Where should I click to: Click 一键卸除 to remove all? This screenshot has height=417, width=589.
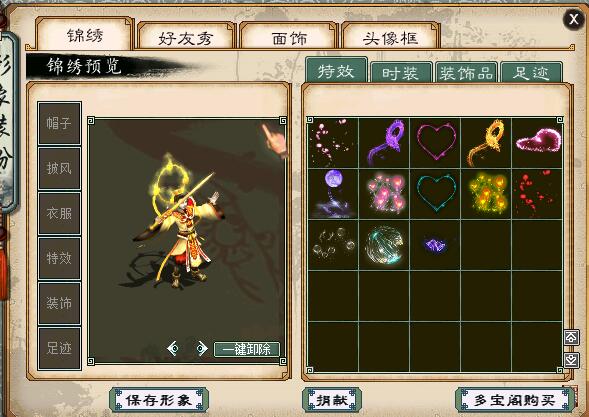coord(247,349)
